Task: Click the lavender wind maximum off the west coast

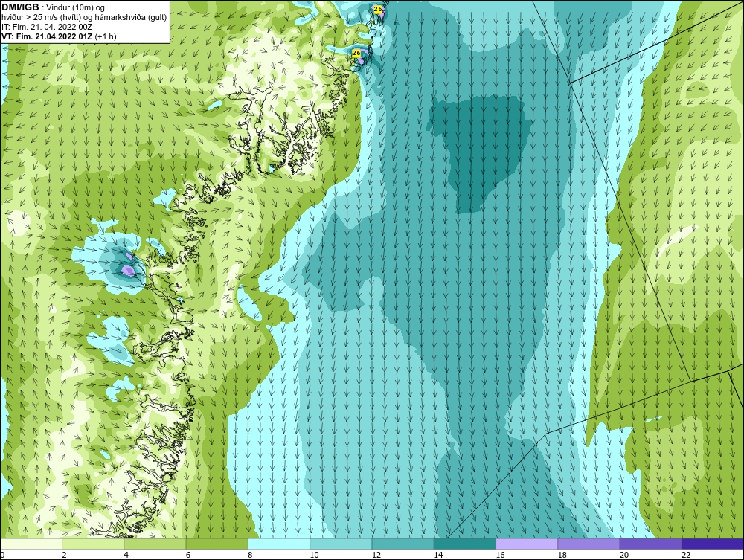Action: coord(127,270)
